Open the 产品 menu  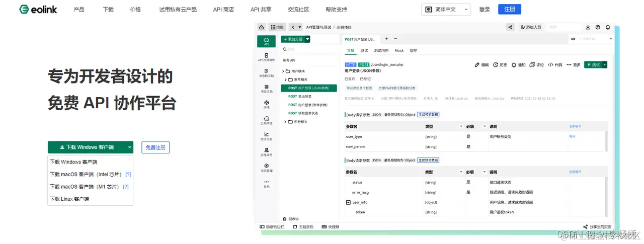click(79, 10)
